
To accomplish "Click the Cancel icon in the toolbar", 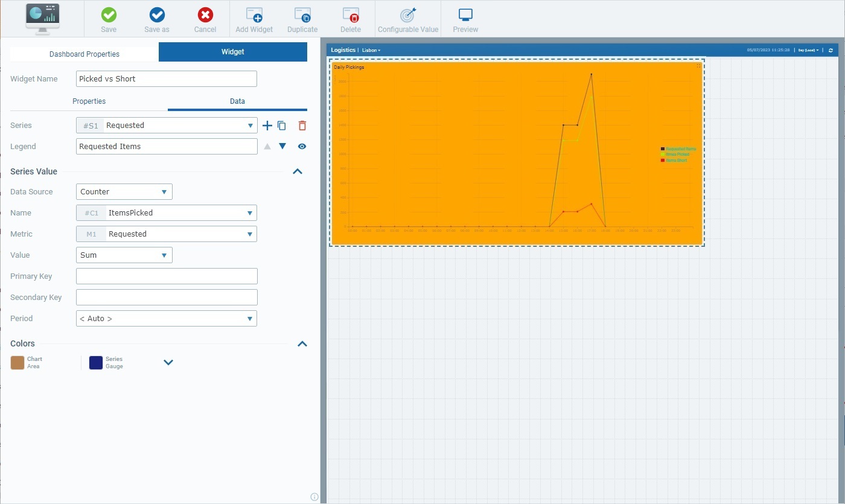I will [205, 16].
